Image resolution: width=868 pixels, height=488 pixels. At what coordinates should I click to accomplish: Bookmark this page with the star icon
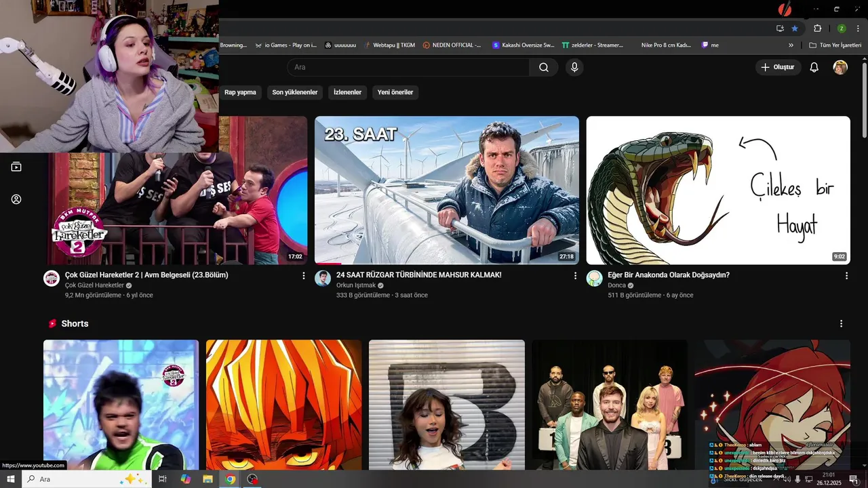[x=795, y=28]
